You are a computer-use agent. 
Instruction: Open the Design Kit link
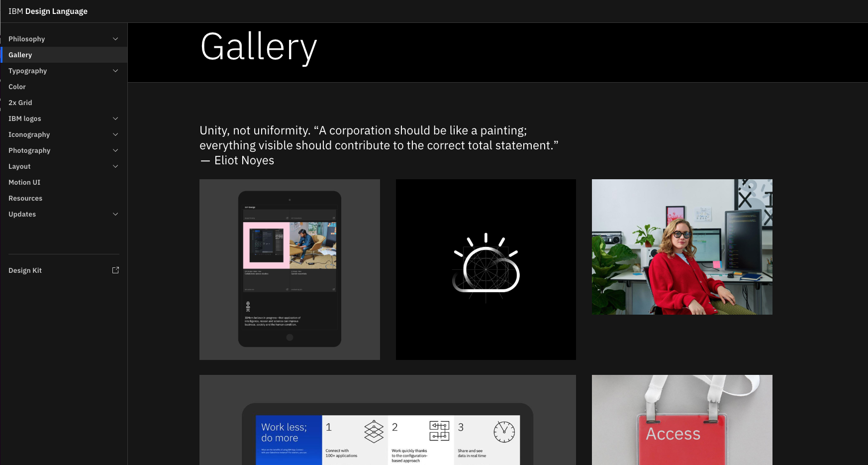click(25, 270)
